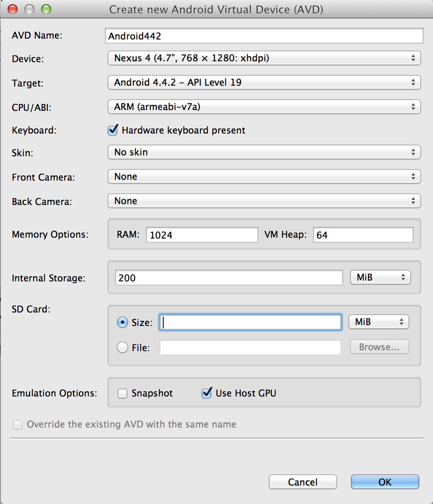The height and width of the screenshot is (504, 433).
Task: Click the SD Card Size text field
Action: coord(250,323)
